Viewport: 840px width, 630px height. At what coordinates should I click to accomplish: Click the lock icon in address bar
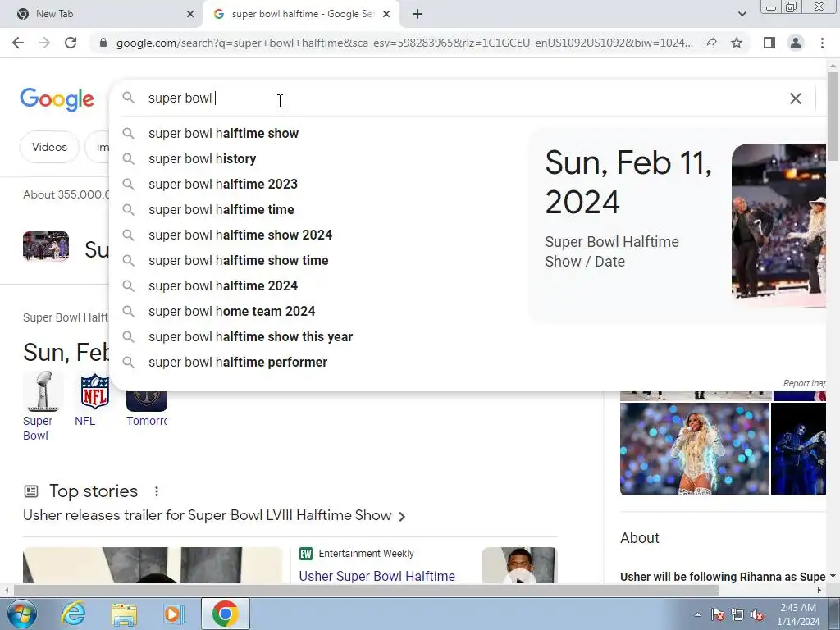coord(103,43)
